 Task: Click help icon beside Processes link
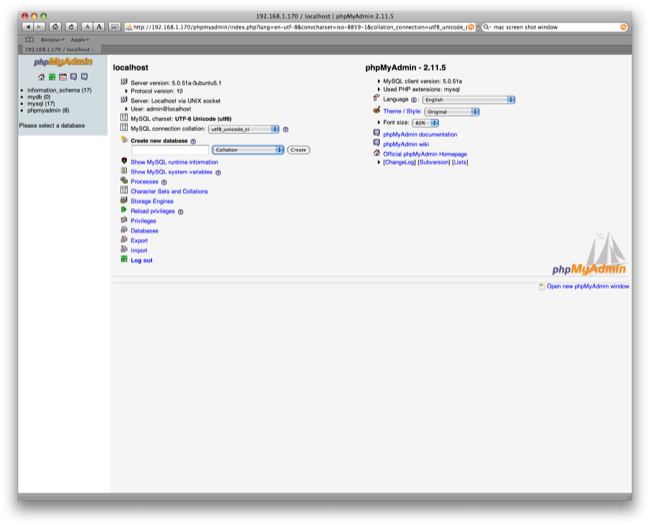point(164,182)
